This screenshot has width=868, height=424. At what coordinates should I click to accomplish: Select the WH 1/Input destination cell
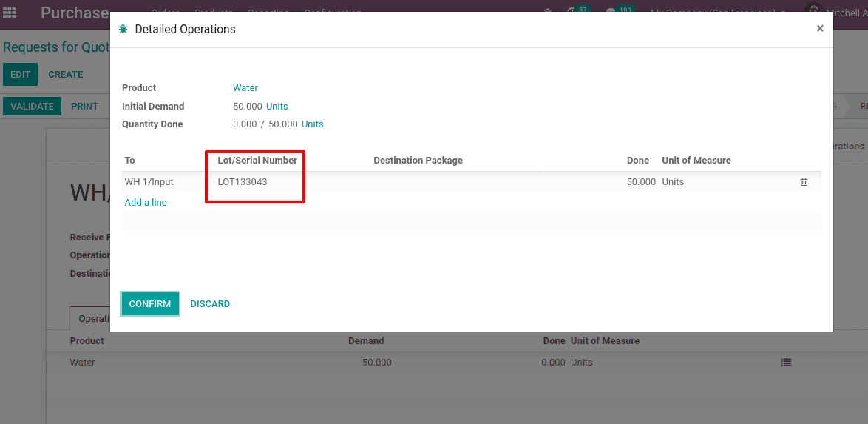click(169, 182)
